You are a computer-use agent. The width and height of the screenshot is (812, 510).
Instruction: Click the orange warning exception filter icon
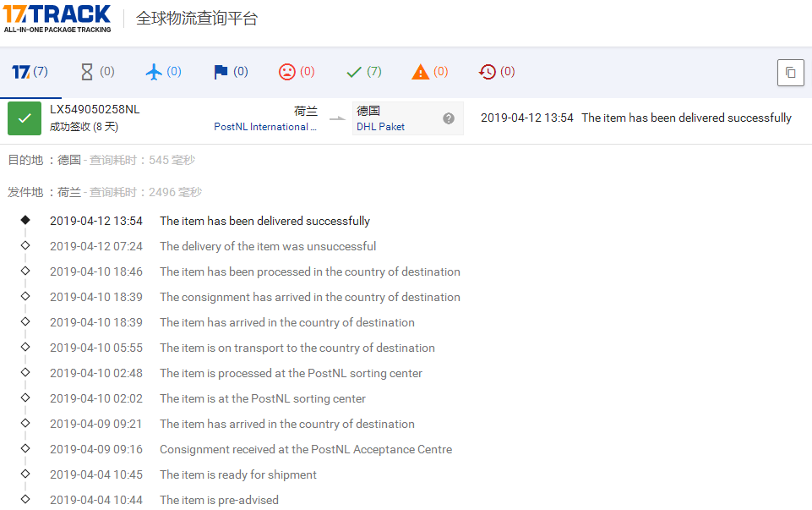click(x=419, y=71)
